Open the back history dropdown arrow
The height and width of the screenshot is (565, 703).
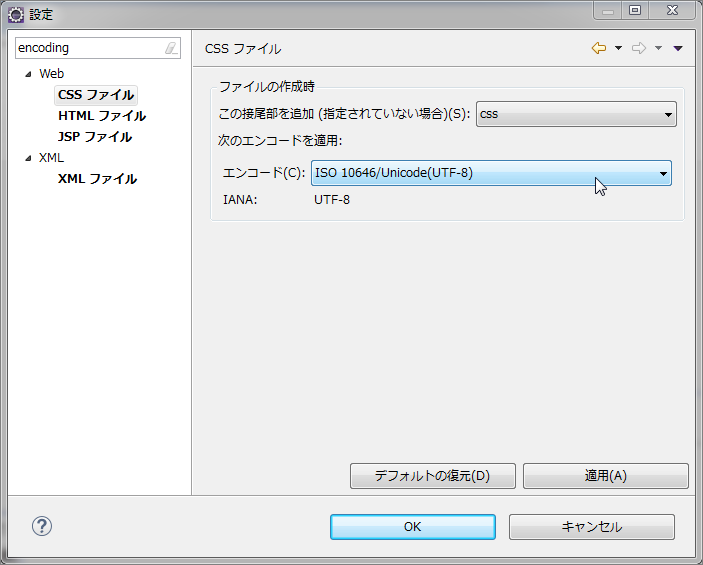(618, 48)
